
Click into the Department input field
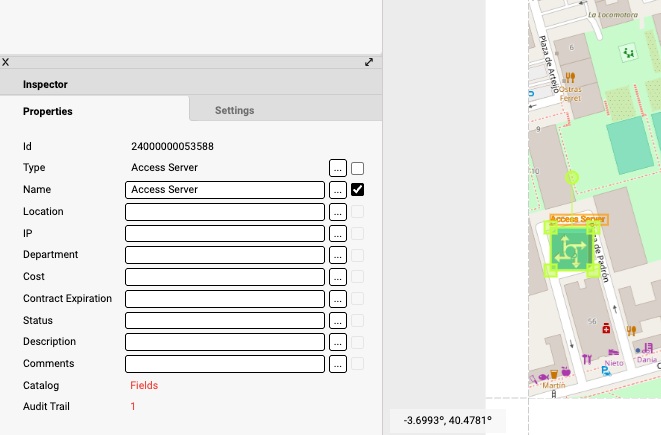[225, 255]
